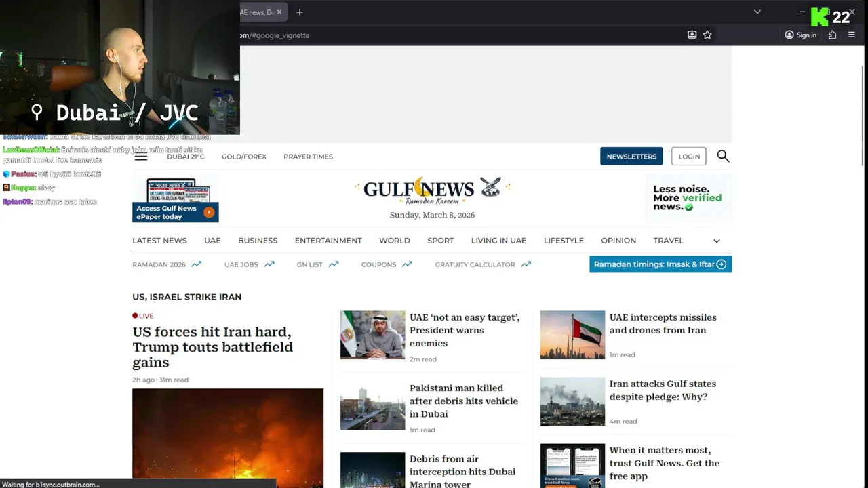Open Ramadan timings Imsak & Iftar
Viewport: 868px width, 488px height.
point(660,264)
